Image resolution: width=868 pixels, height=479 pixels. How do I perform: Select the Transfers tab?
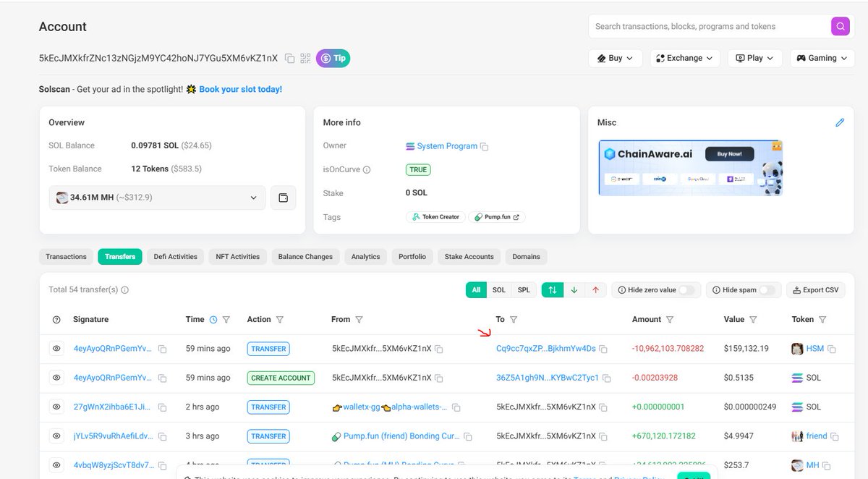(120, 257)
